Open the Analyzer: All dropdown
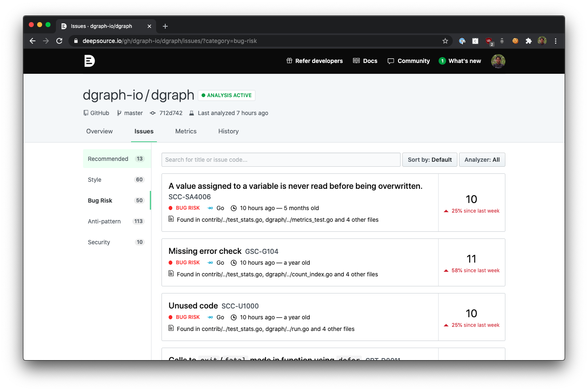The height and width of the screenshot is (391, 588). [x=482, y=159]
